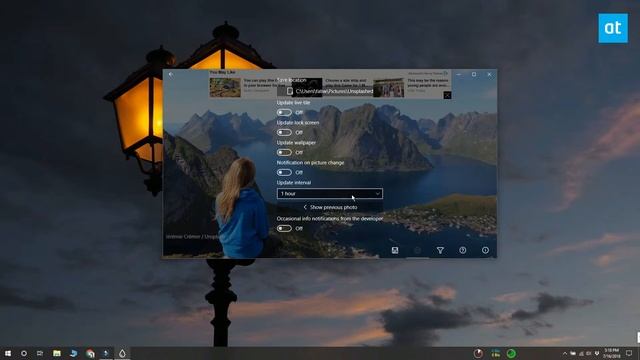The image size is (640, 360).
Task: Click the red circular gauge icon in taskbar
Action: click(478, 353)
